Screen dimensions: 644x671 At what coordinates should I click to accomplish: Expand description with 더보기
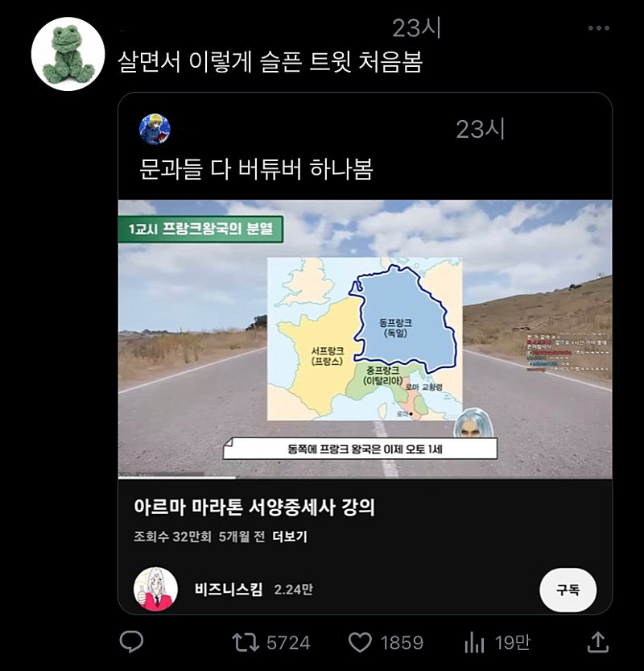click(x=290, y=536)
